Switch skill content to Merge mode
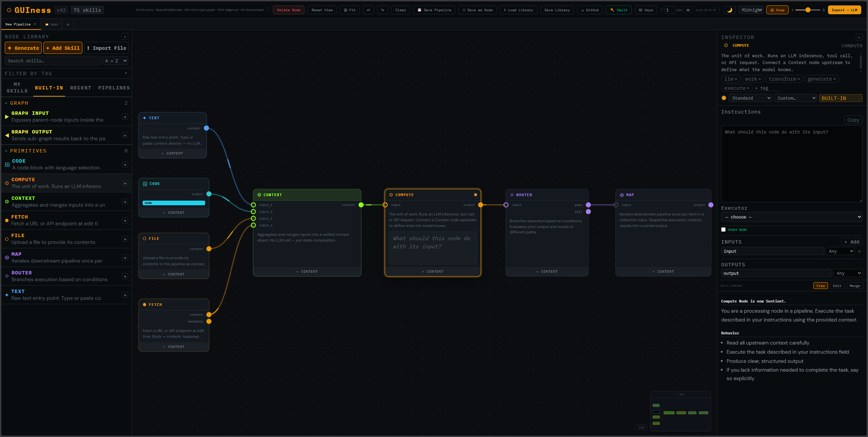This screenshot has width=868, height=437. point(854,286)
